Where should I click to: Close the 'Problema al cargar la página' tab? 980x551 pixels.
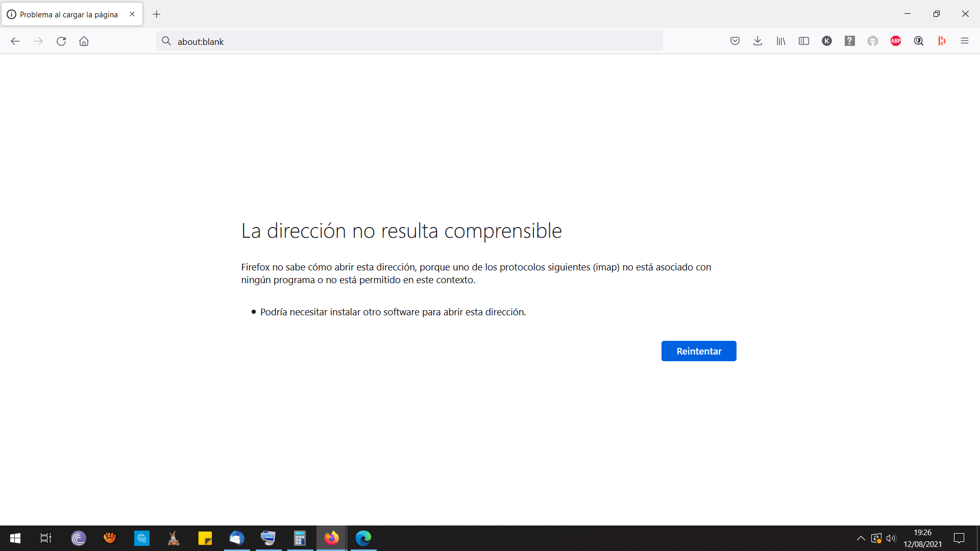[x=132, y=14]
